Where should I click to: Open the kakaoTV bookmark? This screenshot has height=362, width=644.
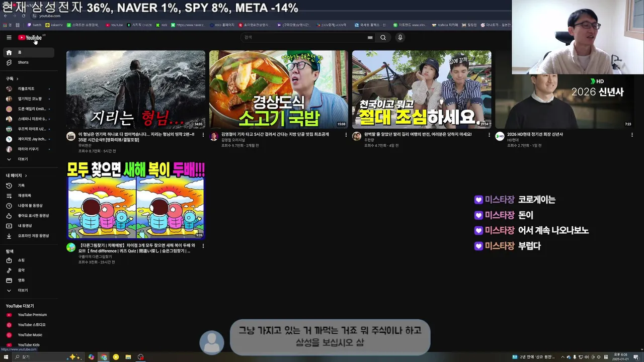click(54, 25)
